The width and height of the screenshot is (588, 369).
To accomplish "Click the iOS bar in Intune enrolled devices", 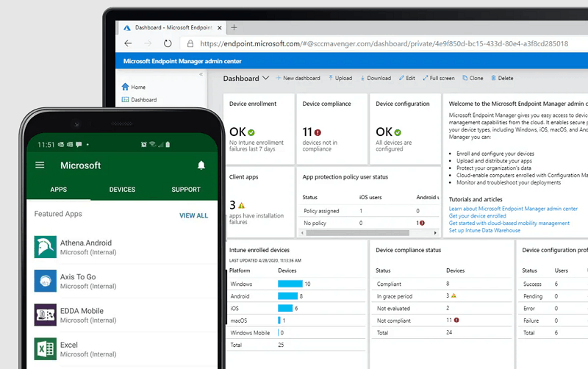I will point(285,308).
